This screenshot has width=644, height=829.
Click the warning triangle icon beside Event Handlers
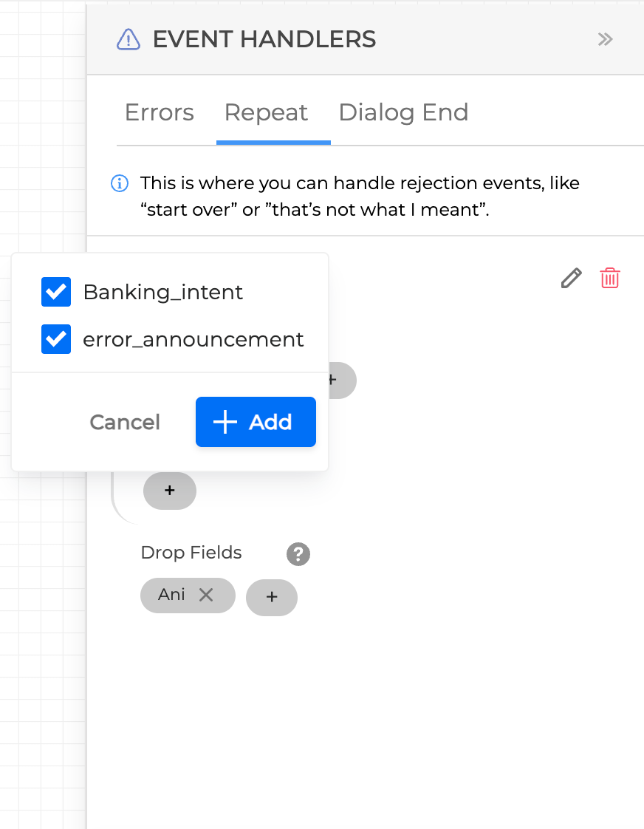click(x=129, y=39)
